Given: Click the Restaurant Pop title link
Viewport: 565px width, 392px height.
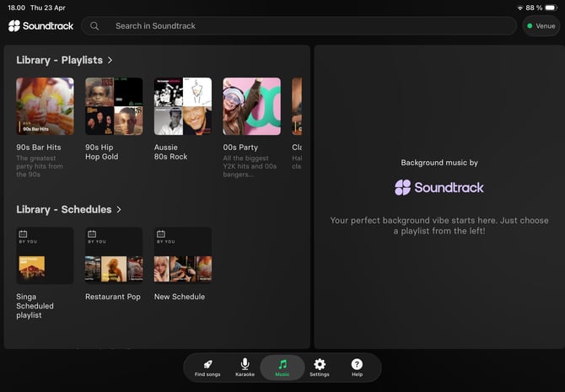Looking at the screenshot, I should (113, 297).
